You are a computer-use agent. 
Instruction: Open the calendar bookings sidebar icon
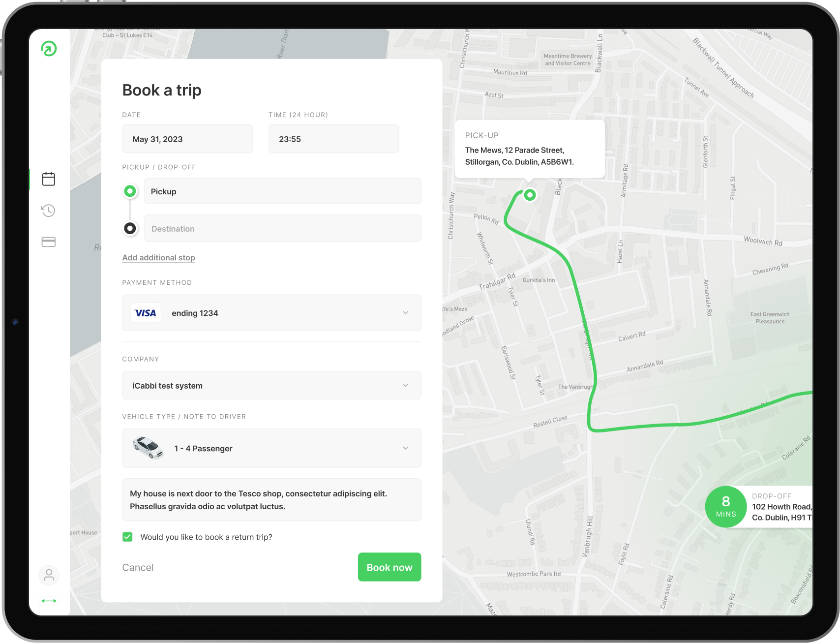click(x=49, y=179)
